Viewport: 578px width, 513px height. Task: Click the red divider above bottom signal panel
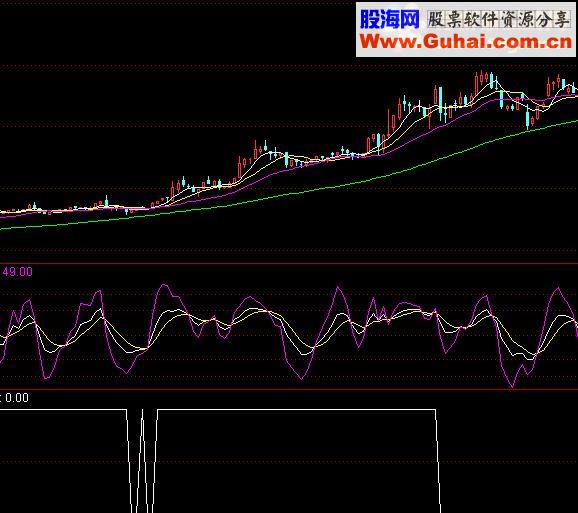tap(289, 389)
